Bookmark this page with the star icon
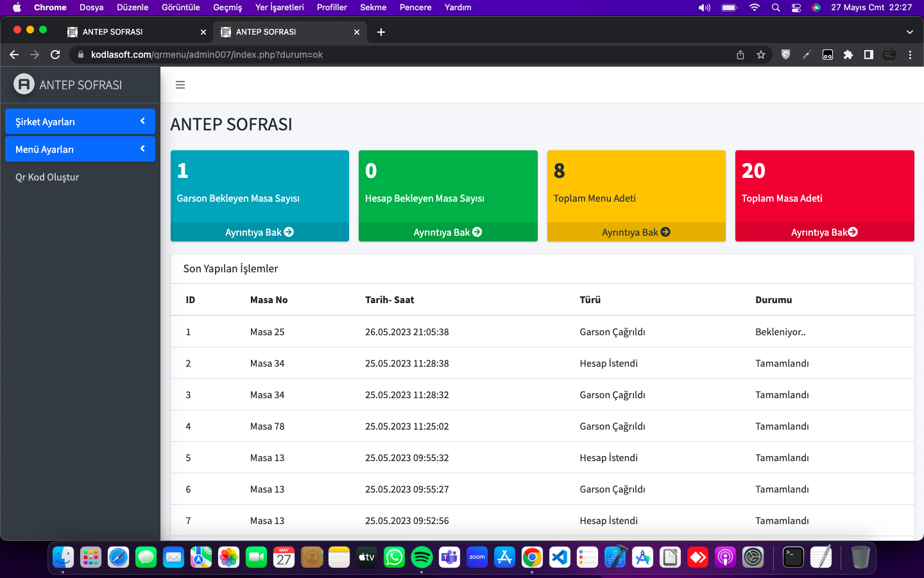The width and height of the screenshot is (924, 578). pos(761,55)
